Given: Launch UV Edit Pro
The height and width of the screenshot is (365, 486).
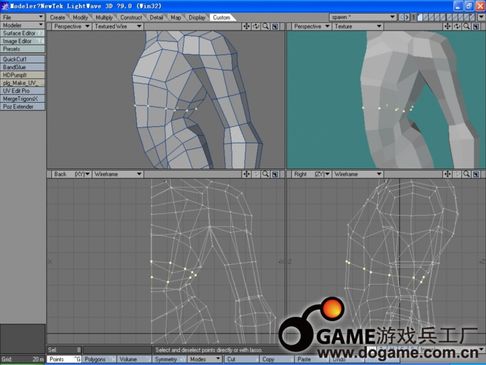Looking at the screenshot, I should [x=22, y=91].
